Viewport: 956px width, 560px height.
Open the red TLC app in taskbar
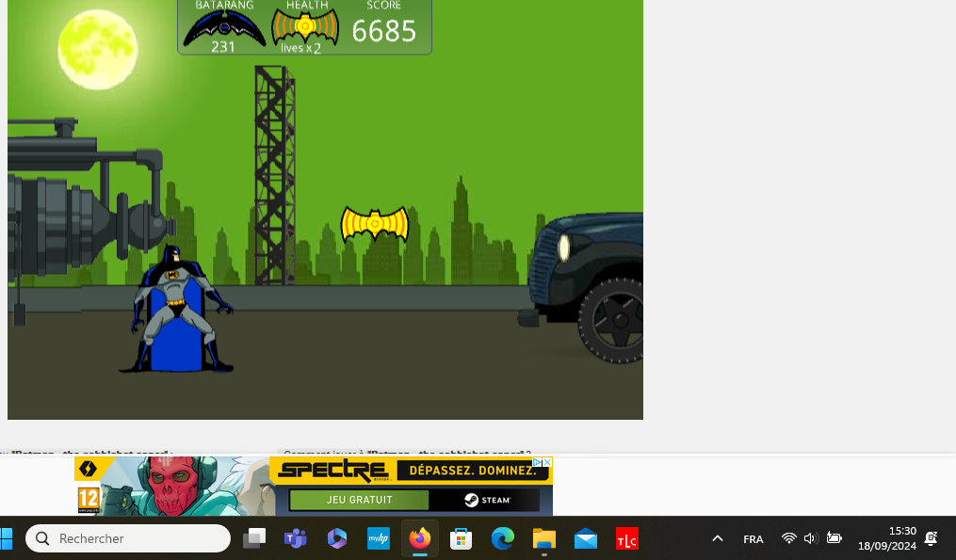coord(627,538)
